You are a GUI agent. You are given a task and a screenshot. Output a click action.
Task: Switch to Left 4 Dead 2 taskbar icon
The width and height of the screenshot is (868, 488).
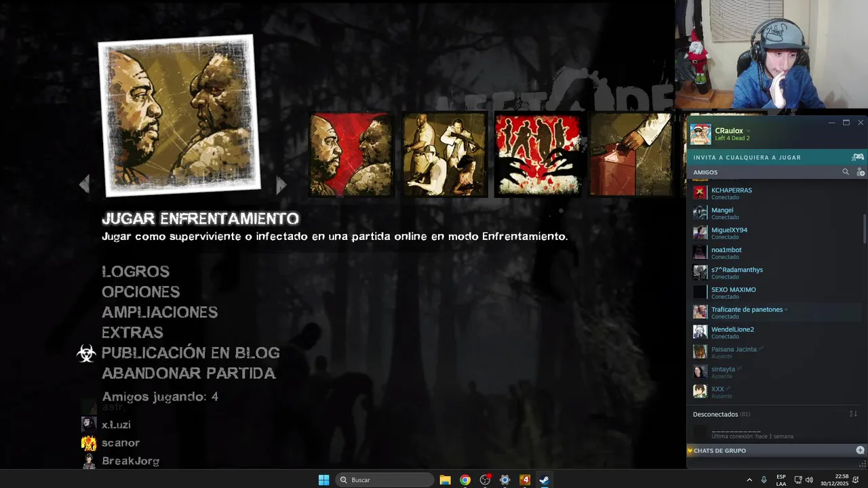pyautogui.click(x=524, y=480)
